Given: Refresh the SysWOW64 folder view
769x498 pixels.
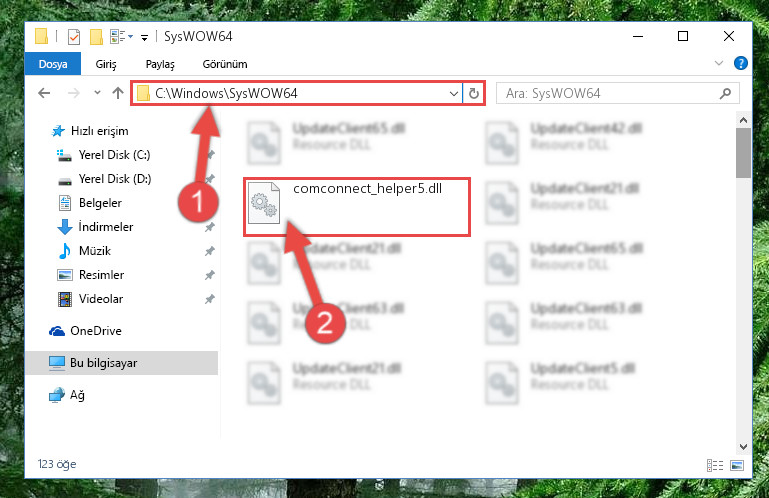Looking at the screenshot, I should pyautogui.click(x=473, y=93).
